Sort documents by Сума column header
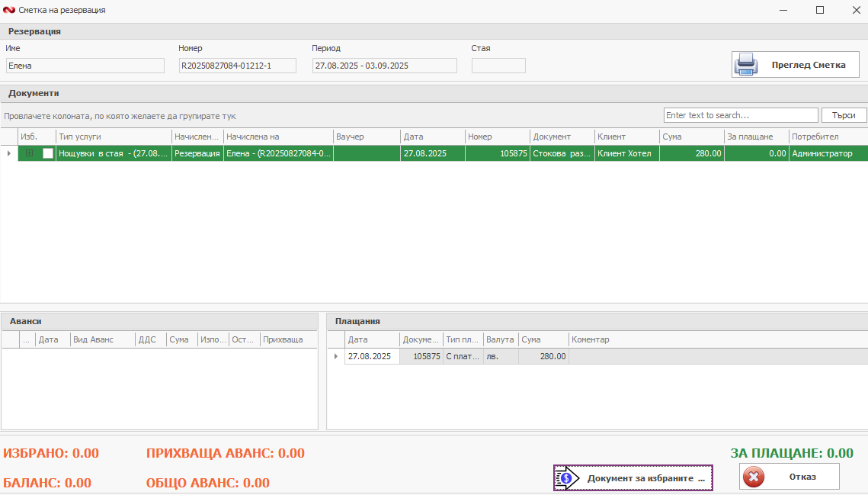Screen dimensions: 868x495 coord(691,137)
